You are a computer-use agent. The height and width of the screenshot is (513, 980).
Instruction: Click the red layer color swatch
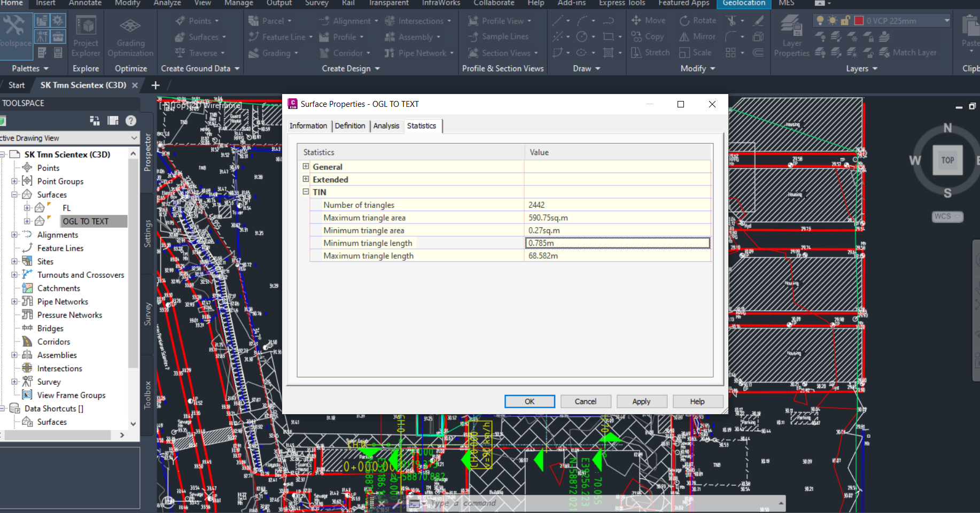[x=859, y=21]
